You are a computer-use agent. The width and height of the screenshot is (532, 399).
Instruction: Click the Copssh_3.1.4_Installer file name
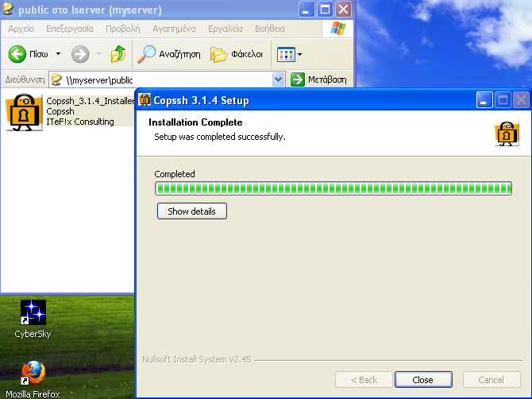91,101
